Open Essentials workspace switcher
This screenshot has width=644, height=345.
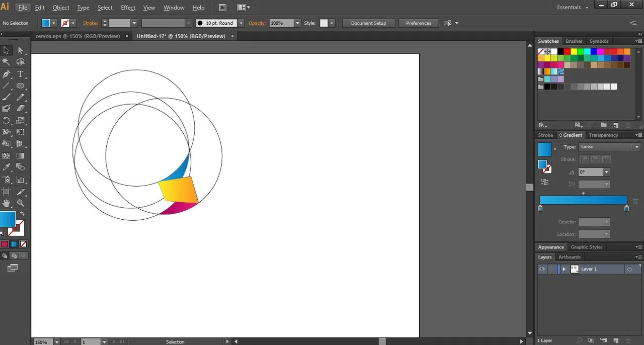(573, 8)
